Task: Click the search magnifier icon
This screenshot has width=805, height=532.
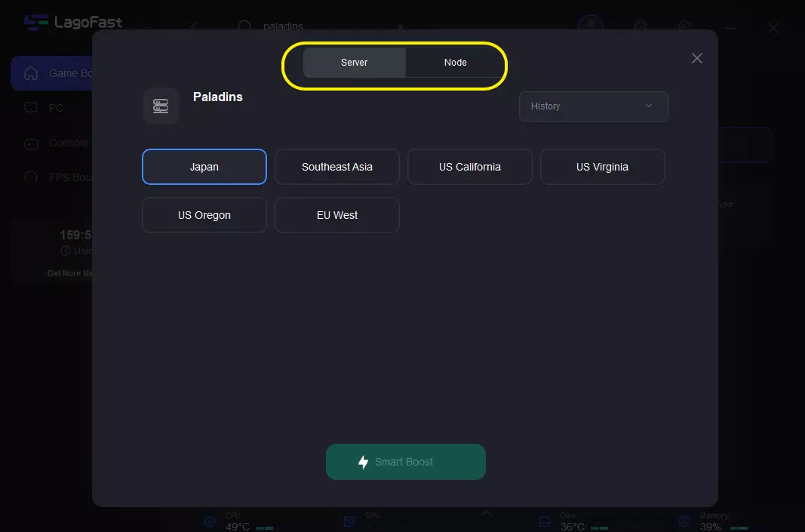Action: pos(244,26)
